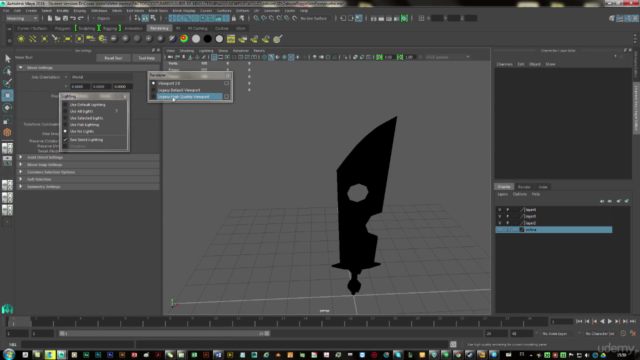
Task: Open the Shading menu in viewport panel
Action: tap(187, 51)
